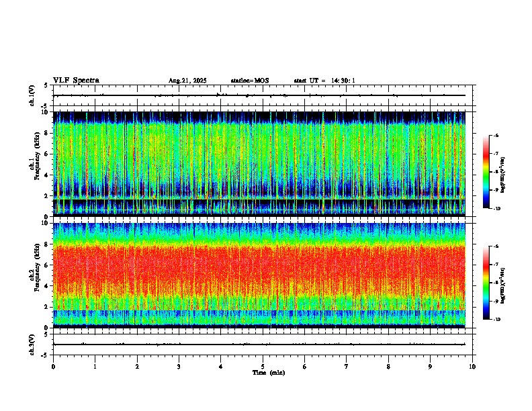Click inside the ch.2 spectrogram panel
Screen dimensions: 532x411
tap(259, 275)
